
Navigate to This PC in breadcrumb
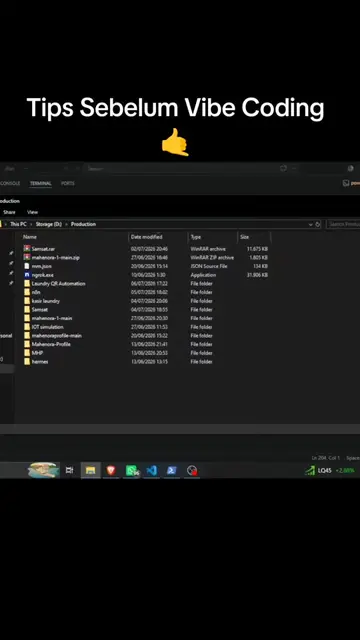[18, 224]
